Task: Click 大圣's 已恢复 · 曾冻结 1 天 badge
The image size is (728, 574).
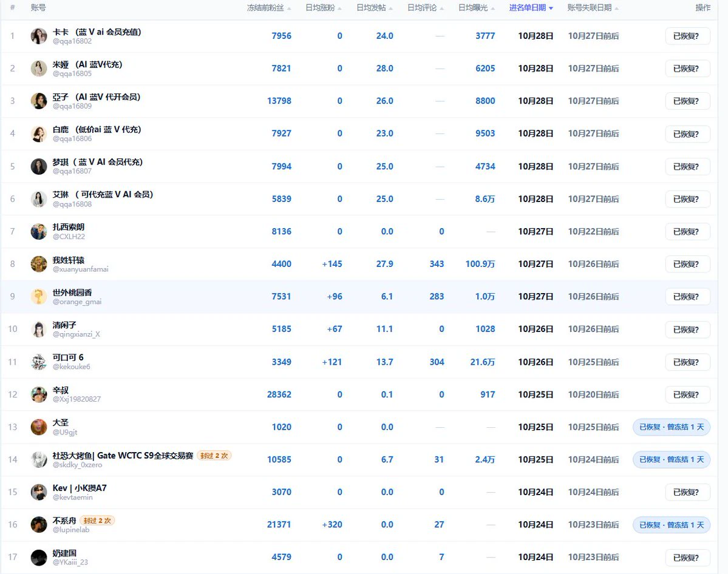Action: (x=672, y=427)
